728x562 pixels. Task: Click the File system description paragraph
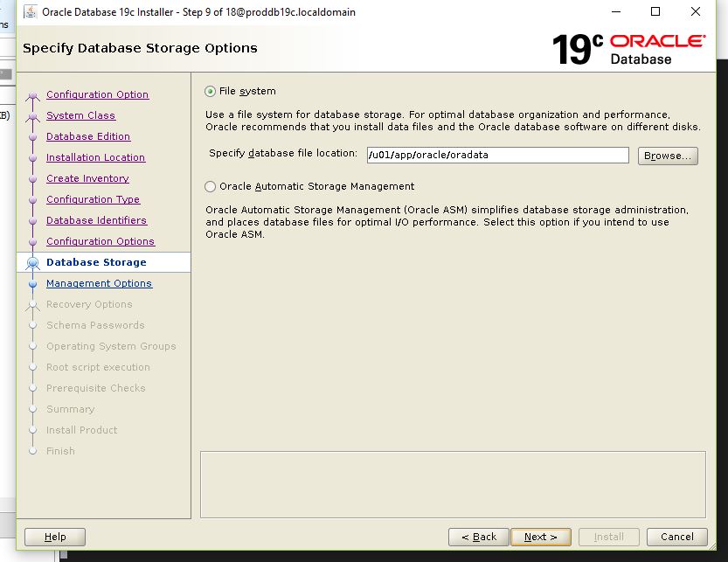453,121
